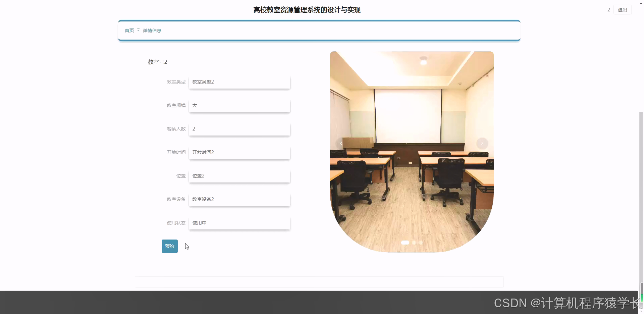644x314 pixels.
Task: Click the 退出 logout button
Action: [622, 10]
